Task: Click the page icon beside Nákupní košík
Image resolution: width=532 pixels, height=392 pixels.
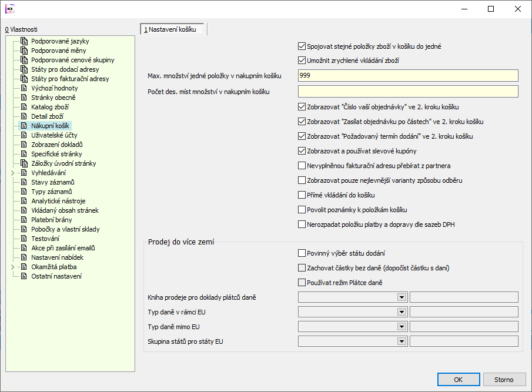Action: [x=24, y=126]
